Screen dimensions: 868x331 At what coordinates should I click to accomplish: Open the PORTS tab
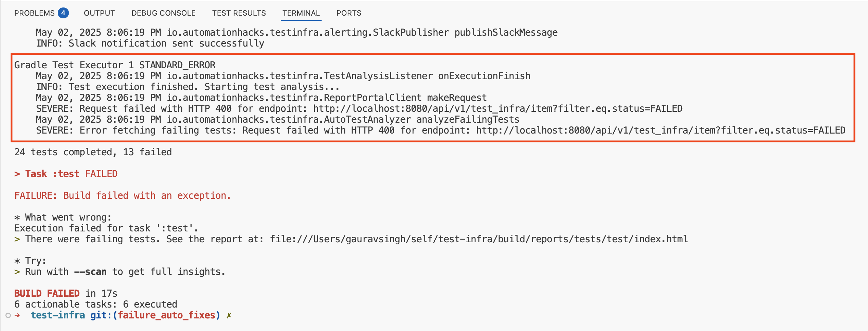click(x=349, y=13)
